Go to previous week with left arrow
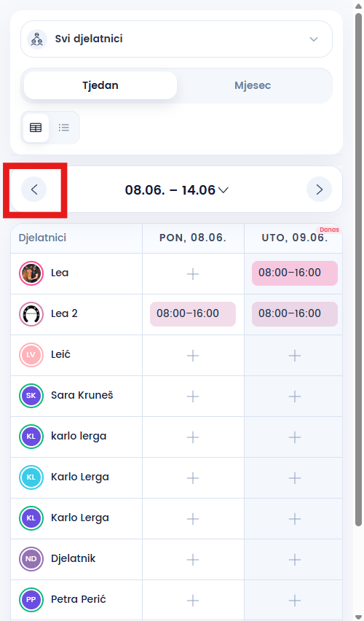364x621 pixels. coord(34,190)
